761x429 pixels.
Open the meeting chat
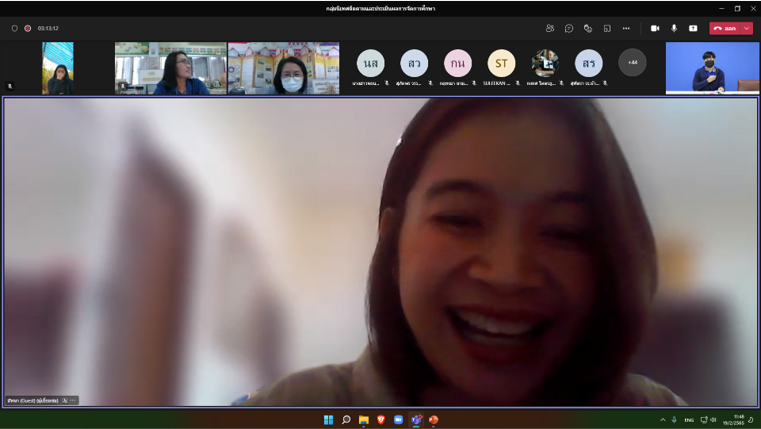569,28
